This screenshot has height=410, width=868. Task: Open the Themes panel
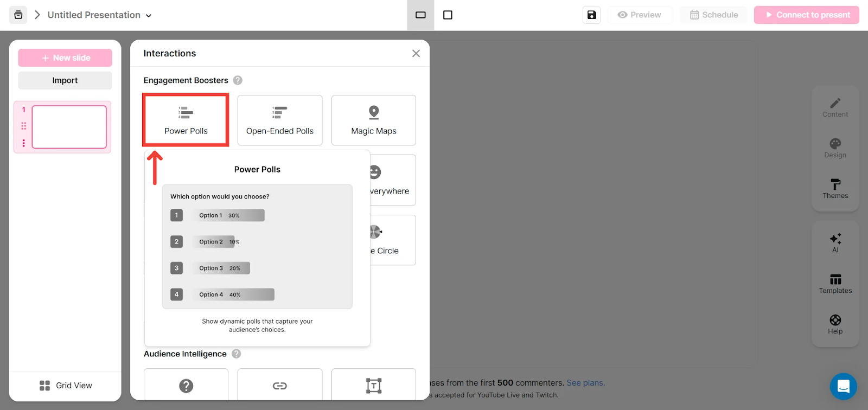tap(835, 189)
